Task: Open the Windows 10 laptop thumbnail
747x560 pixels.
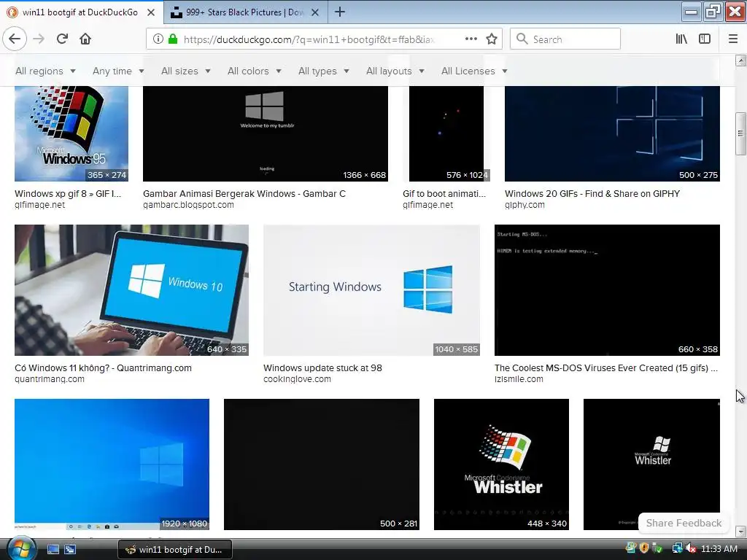Action: pos(131,290)
